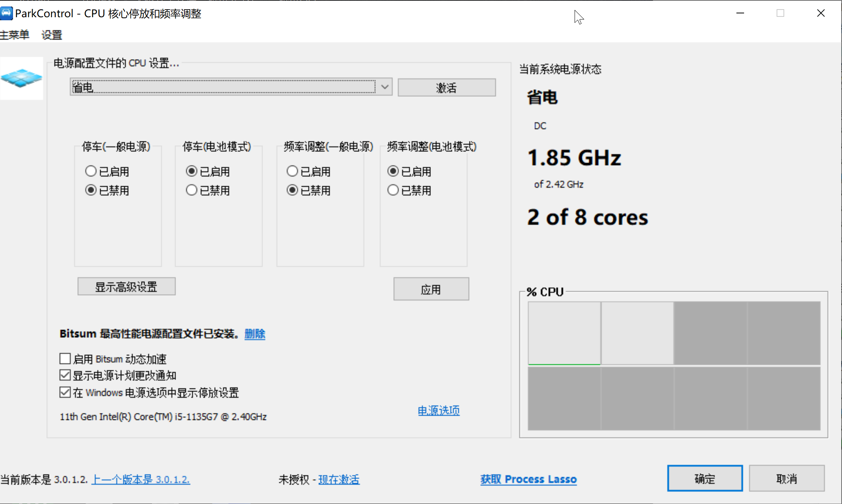Click the 获取 Process Lasso link
842x504 pixels.
[528, 479]
